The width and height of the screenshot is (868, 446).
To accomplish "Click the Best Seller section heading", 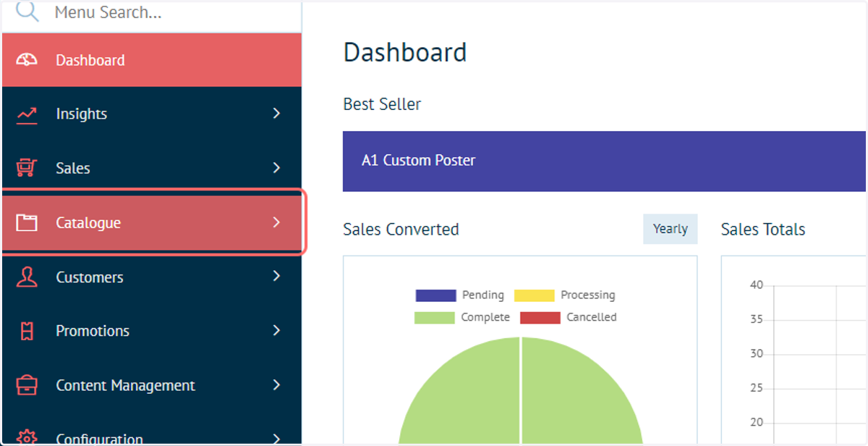I will point(382,104).
